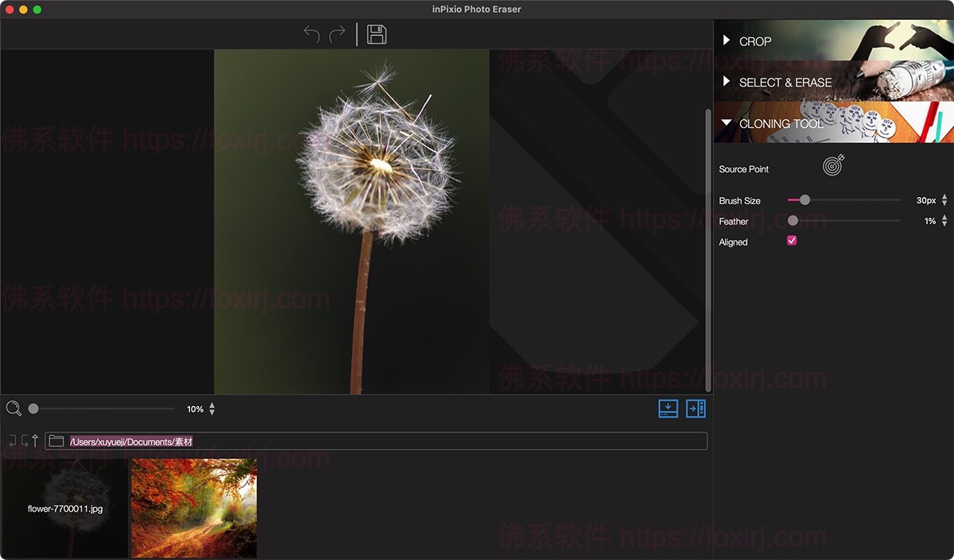Expand the Select & Erase section
Viewport: 954px width, 560px height.
point(725,82)
